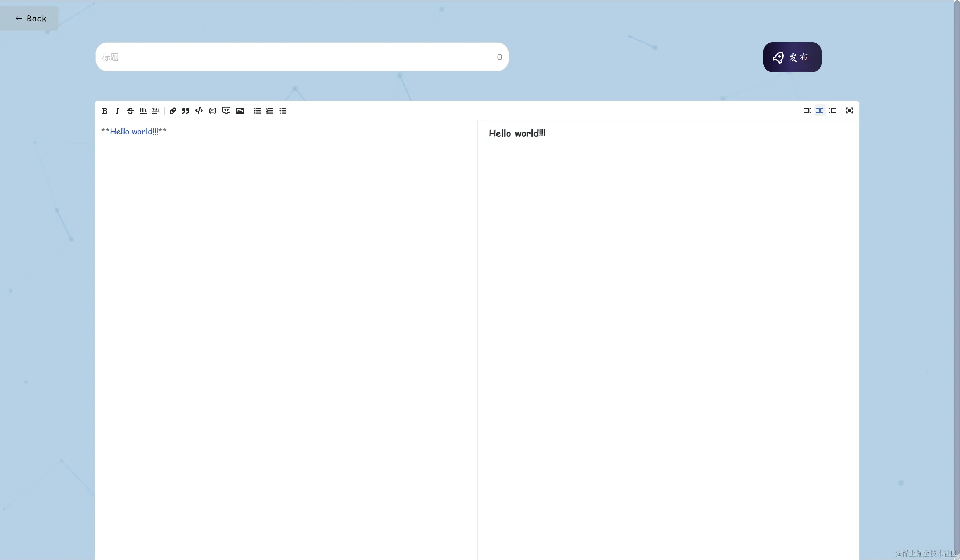The image size is (960, 560).
Task: Select the split editor and preview mode
Action: point(820,111)
